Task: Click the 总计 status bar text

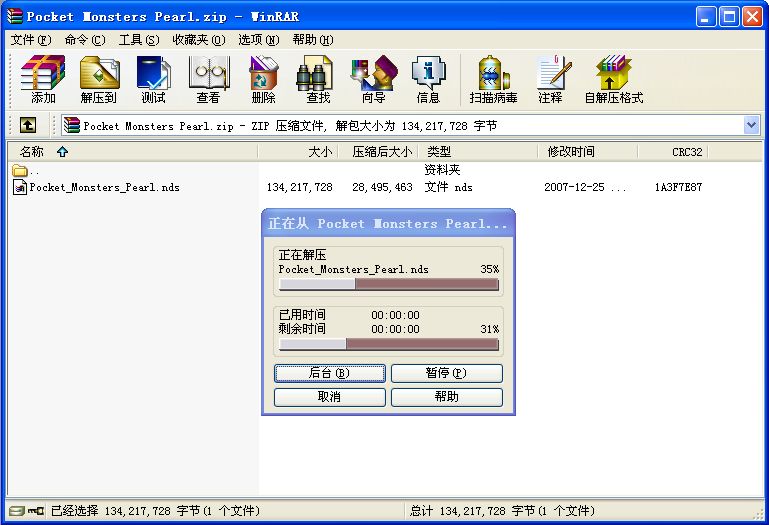Action: click(x=502, y=511)
